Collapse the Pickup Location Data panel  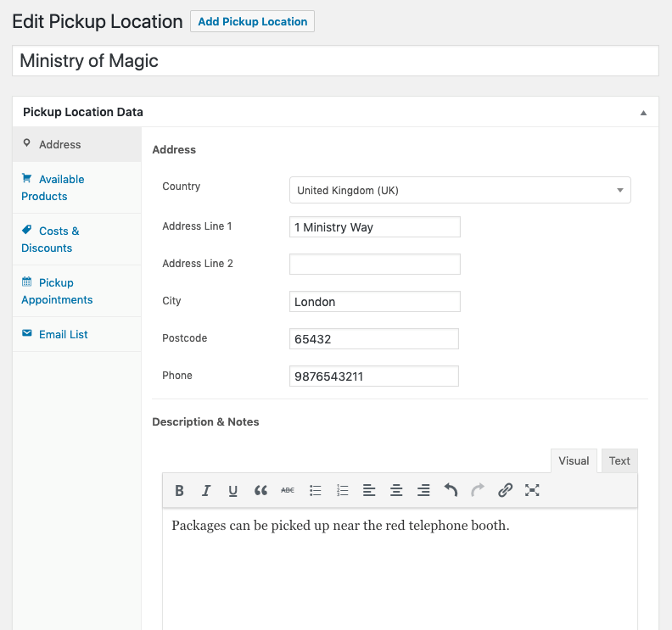tap(643, 113)
